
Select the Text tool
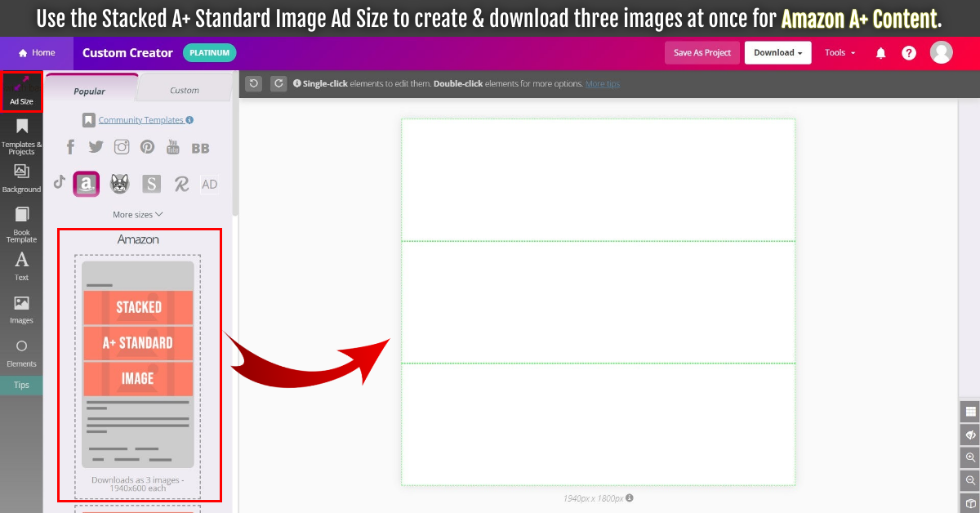tap(21, 266)
